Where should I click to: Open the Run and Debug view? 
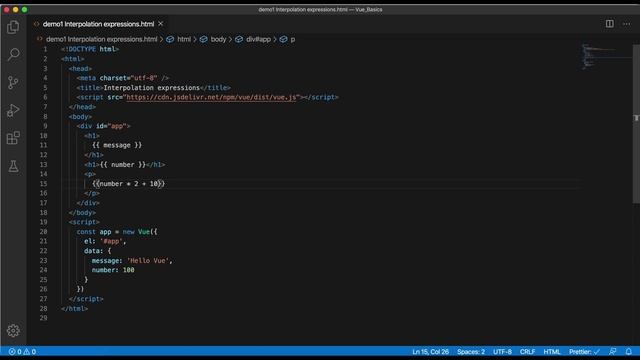coord(13,110)
